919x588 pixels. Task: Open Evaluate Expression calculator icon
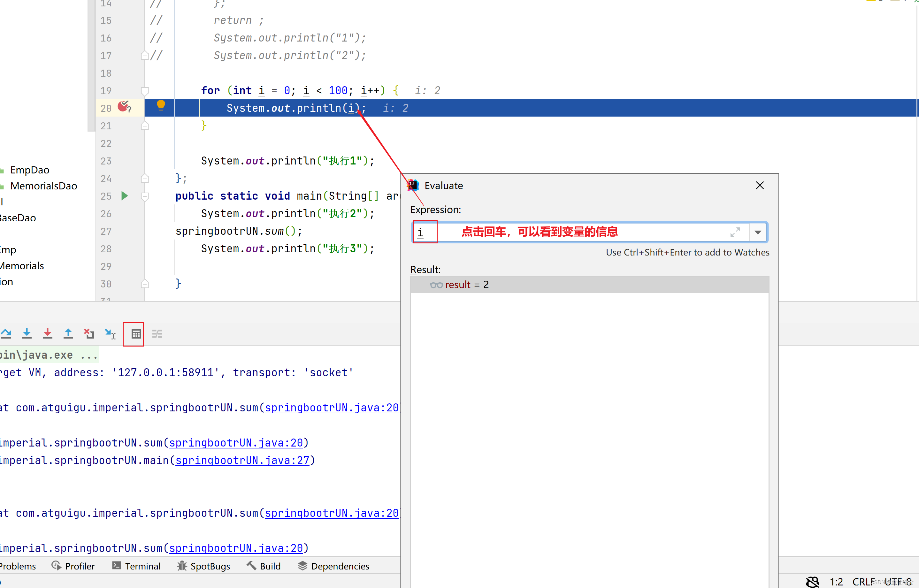(136, 334)
